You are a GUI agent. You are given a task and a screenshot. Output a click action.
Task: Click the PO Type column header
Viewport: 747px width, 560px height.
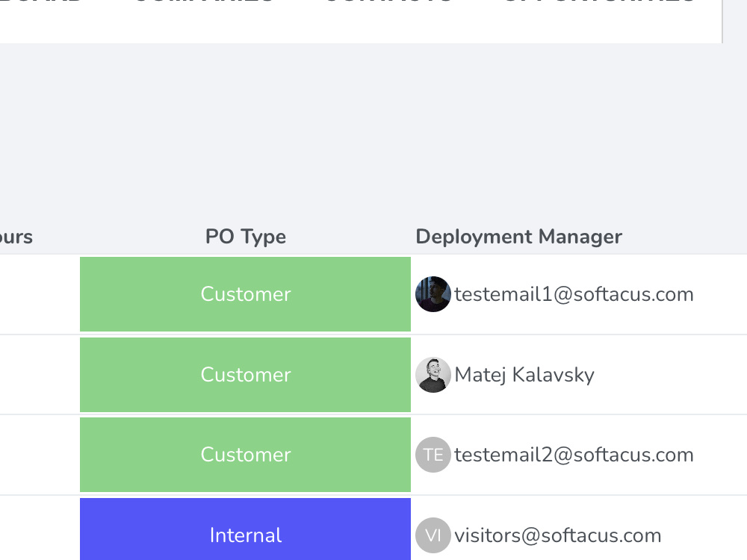coord(245,237)
